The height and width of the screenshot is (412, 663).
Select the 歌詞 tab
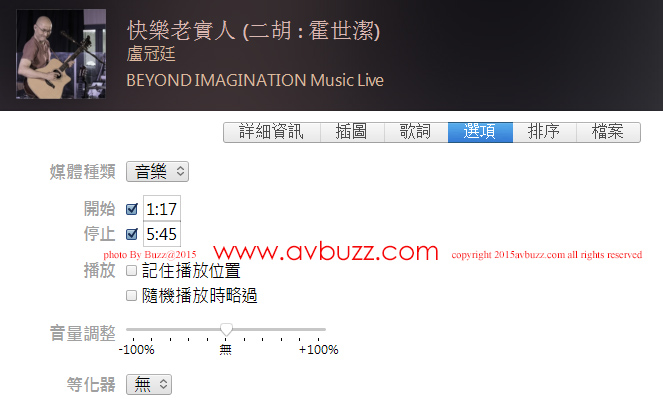point(416,132)
